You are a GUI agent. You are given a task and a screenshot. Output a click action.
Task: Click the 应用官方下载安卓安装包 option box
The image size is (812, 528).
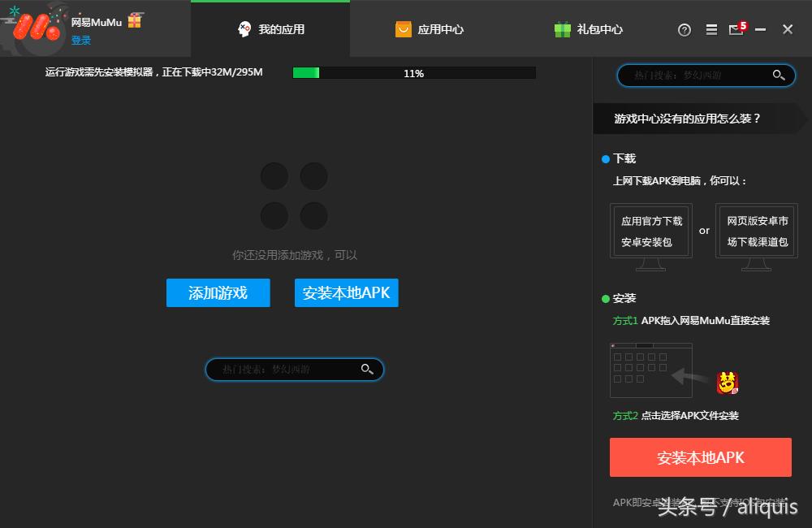[x=650, y=231]
